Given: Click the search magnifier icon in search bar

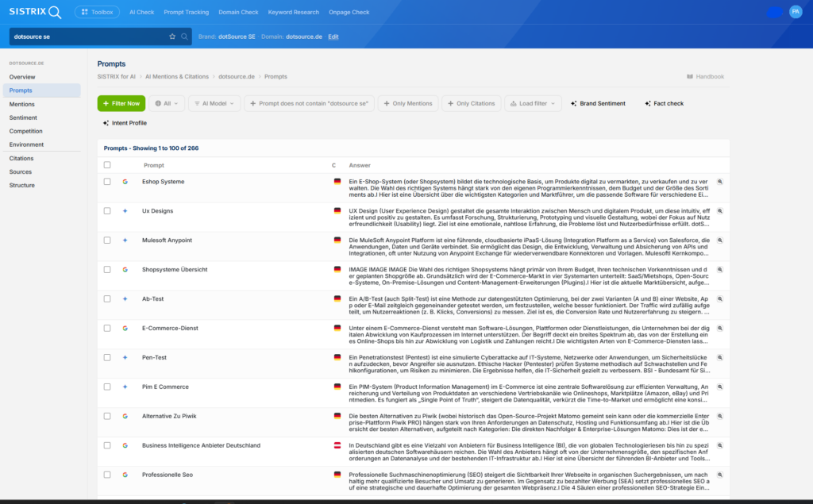Looking at the screenshot, I should click(184, 37).
